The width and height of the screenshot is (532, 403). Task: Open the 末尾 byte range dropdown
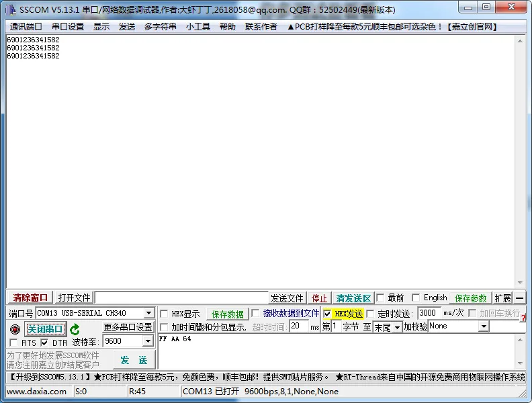coord(397,327)
